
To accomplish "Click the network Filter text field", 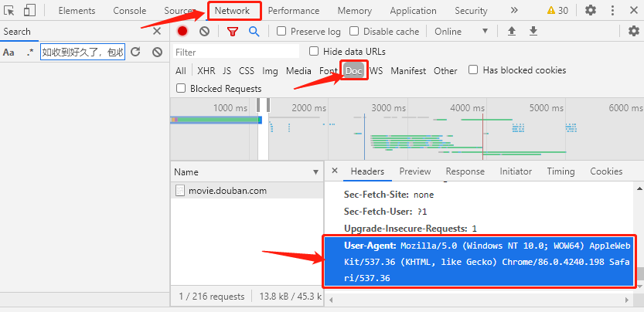I will [x=236, y=53].
